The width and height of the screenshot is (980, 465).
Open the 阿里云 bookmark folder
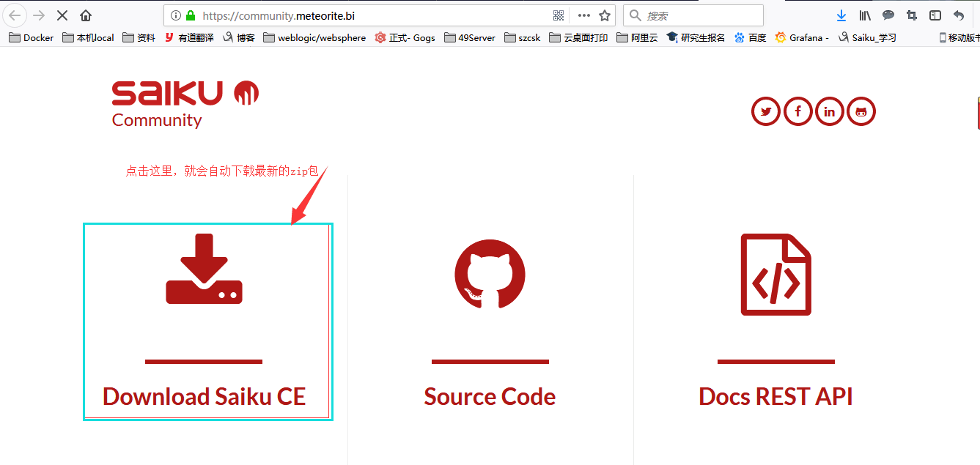637,37
